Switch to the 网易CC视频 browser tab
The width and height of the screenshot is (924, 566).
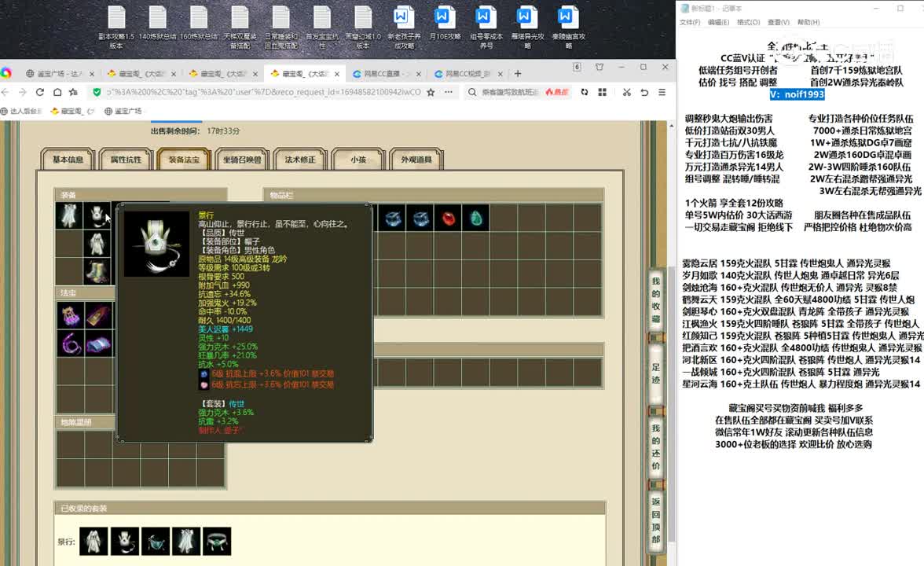tap(467, 74)
